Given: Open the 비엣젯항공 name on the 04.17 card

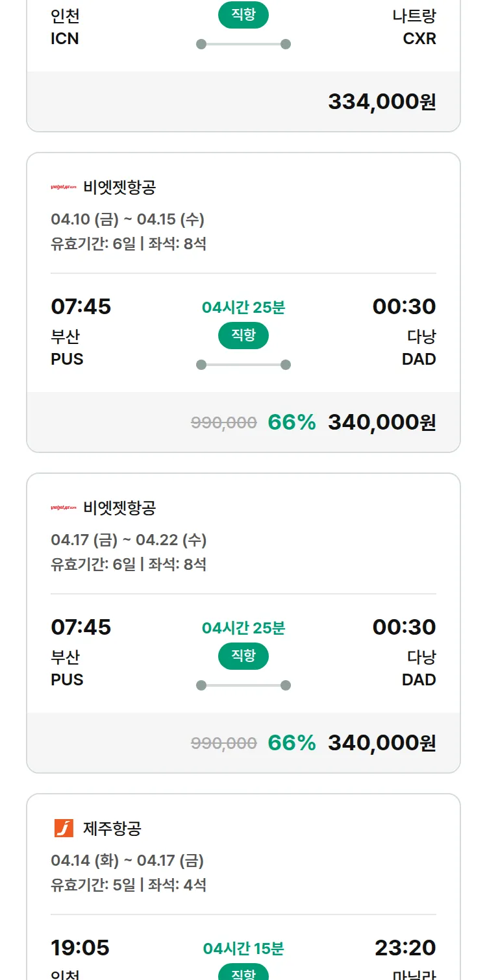Looking at the screenshot, I should pyautogui.click(x=119, y=508).
